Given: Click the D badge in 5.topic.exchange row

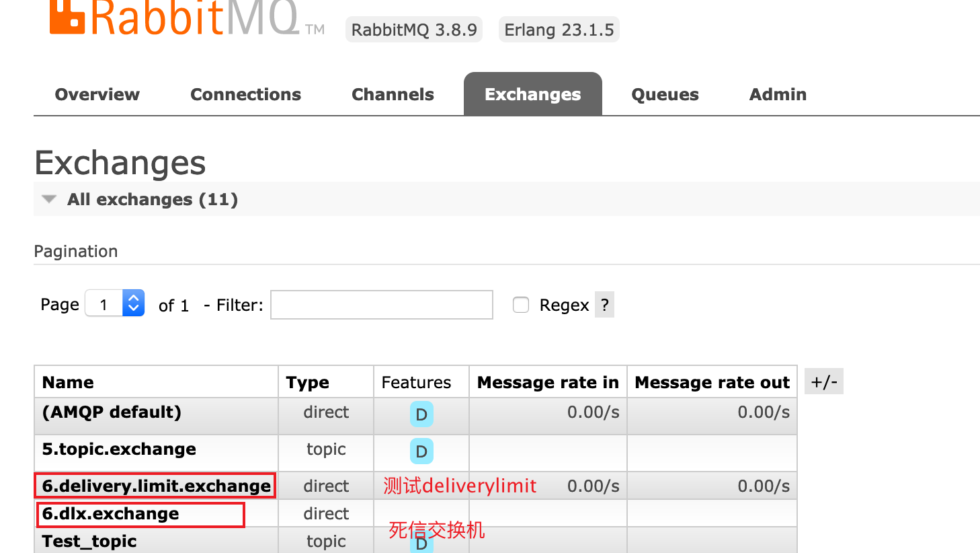Looking at the screenshot, I should point(421,451).
